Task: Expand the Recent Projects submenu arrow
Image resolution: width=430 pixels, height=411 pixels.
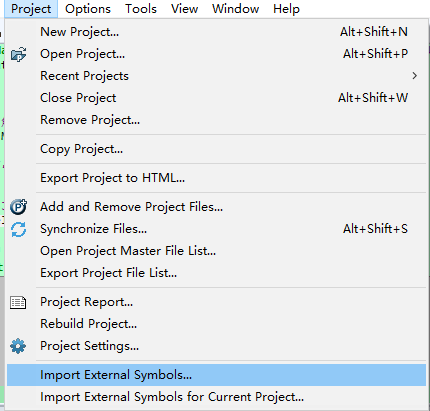Action: [414, 76]
